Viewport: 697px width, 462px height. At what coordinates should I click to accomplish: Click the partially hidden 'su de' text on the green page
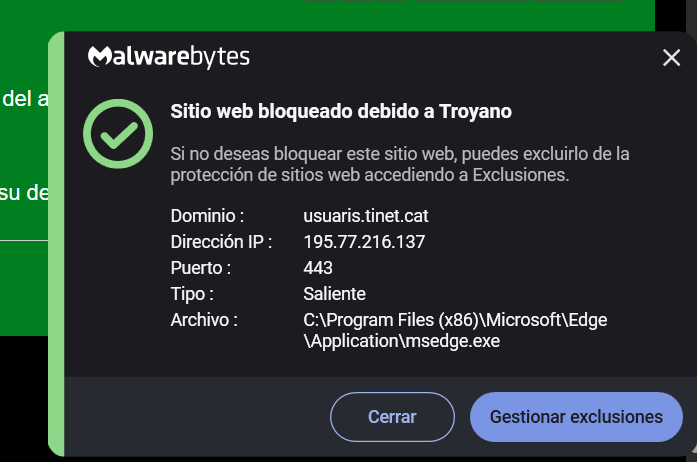click(23, 192)
